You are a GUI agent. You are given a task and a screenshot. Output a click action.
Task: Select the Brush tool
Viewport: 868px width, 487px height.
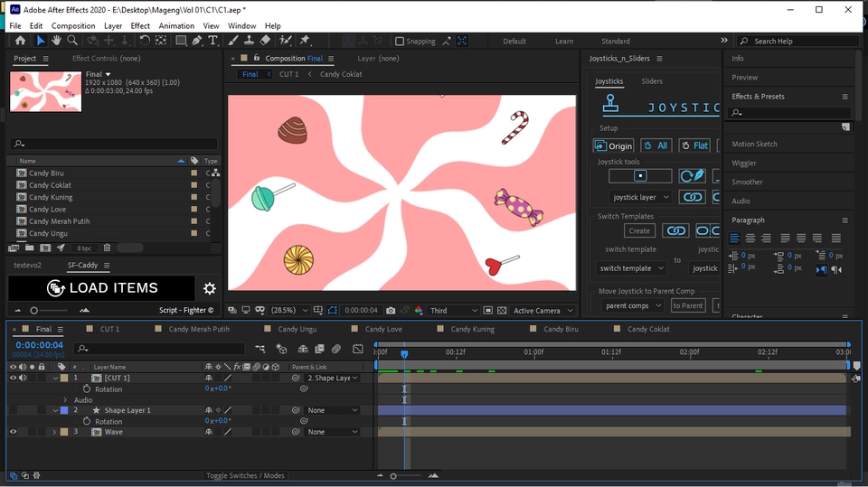(x=233, y=41)
